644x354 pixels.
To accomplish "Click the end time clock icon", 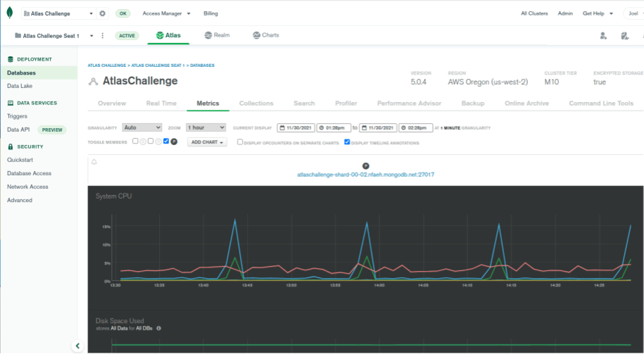I will (x=403, y=127).
